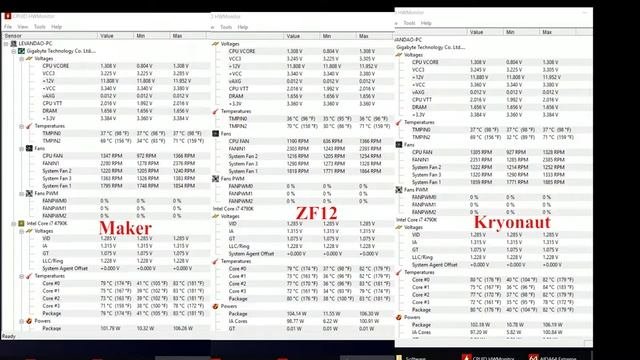Collapse the Fans PWM section in Maker window

(22, 193)
